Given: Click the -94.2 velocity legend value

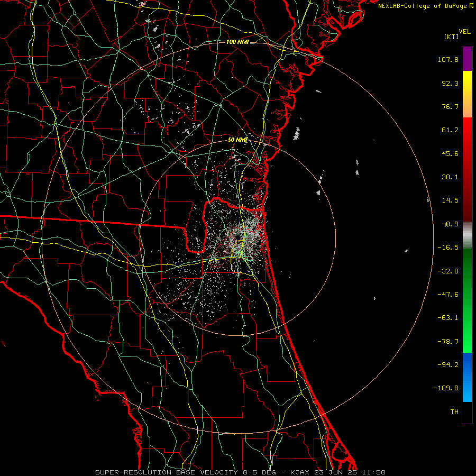Looking at the screenshot, I should click(x=448, y=365).
